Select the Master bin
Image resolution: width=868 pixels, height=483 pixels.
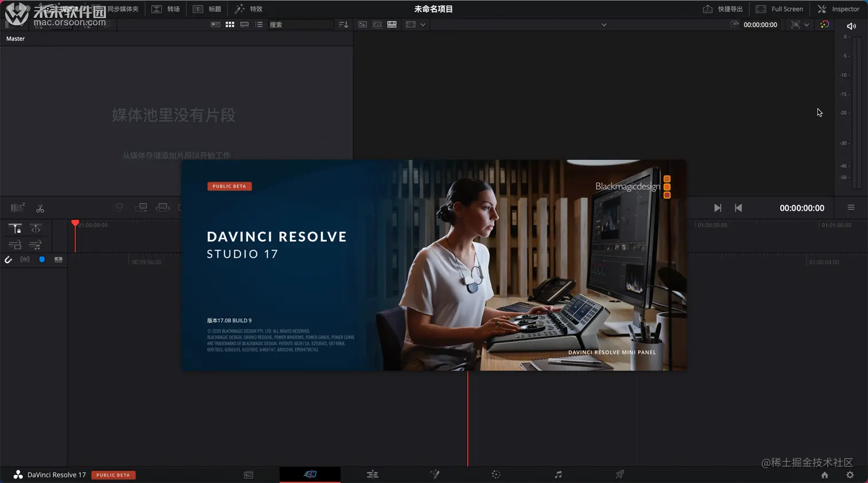15,38
